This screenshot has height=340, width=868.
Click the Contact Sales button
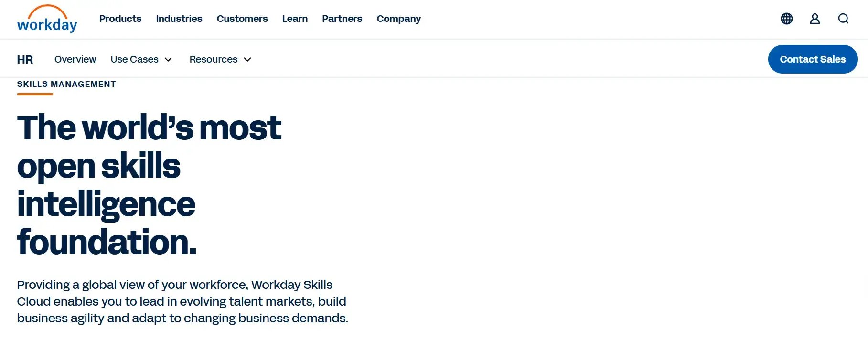click(813, 59)
